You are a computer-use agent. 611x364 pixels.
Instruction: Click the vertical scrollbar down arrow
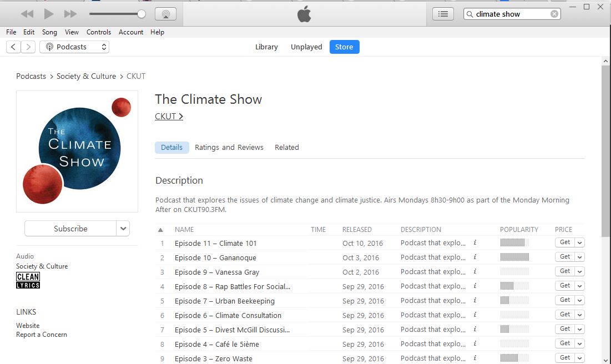click(605, 360)
